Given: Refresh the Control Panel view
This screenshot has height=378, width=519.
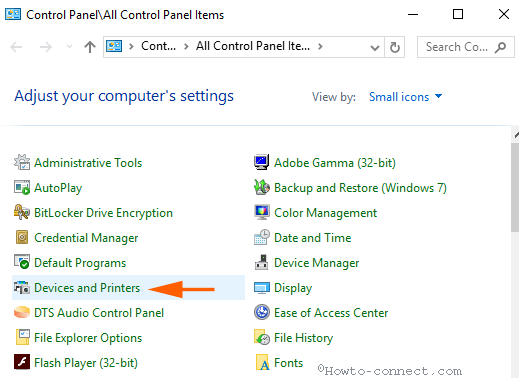Looking at the screenshot, I should [395, 47].
